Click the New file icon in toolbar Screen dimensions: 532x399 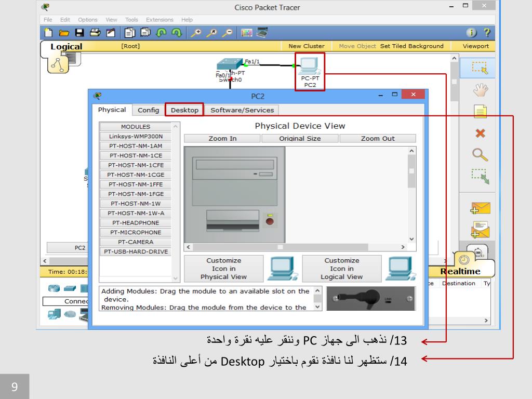(x=48, y=33)
